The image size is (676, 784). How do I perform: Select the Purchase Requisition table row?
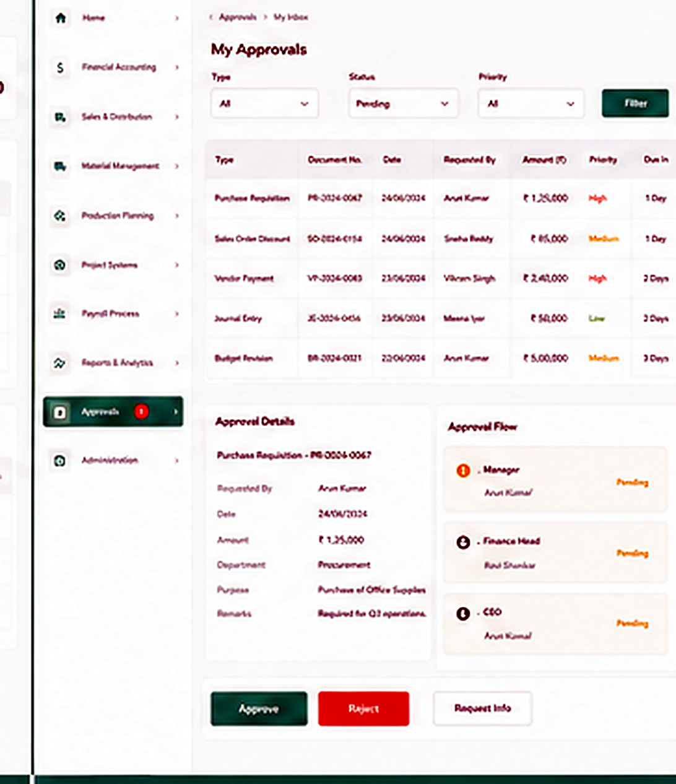[441, 198]
